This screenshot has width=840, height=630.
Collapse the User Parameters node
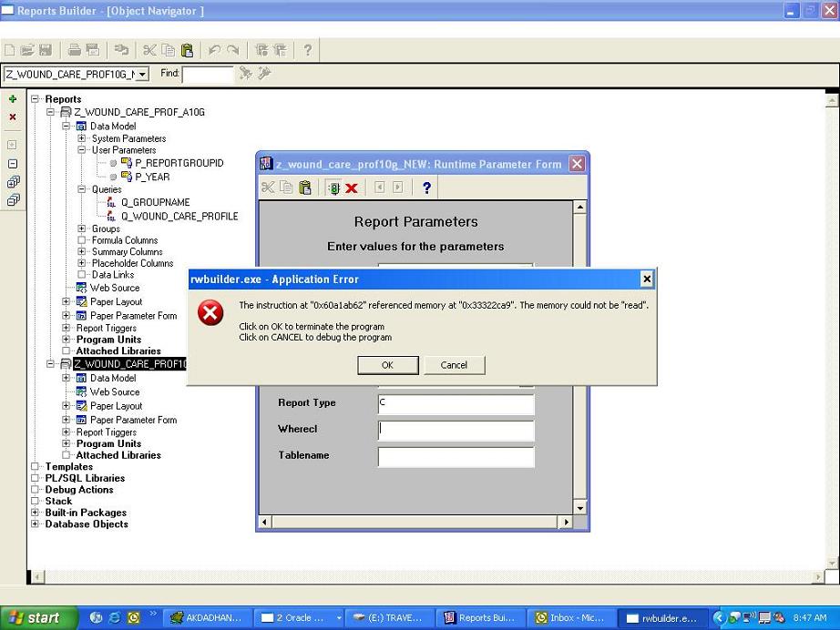click(82, 150)
